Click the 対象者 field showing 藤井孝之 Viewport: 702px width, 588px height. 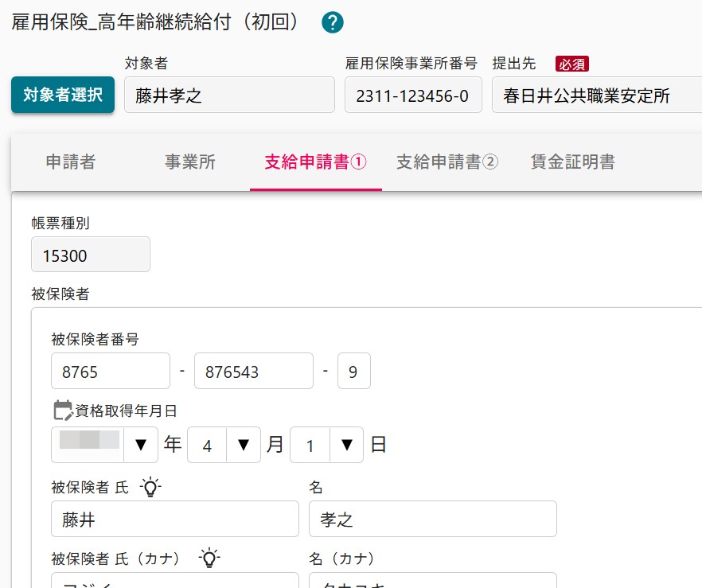tap(229, 95)
